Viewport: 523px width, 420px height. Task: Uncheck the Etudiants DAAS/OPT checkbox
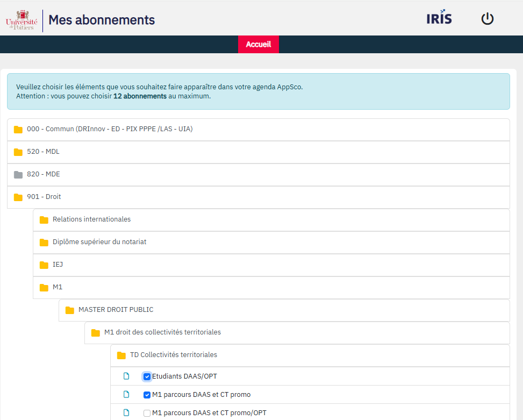[x=147, y=376]
